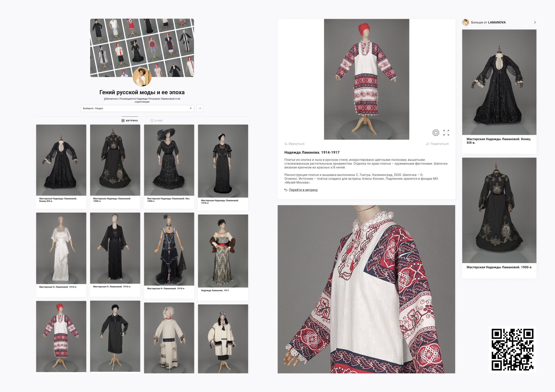Open the Надежда Ламанова. 1911 dress thumbnail
This screenshot has height=392, width=555.
223,251
